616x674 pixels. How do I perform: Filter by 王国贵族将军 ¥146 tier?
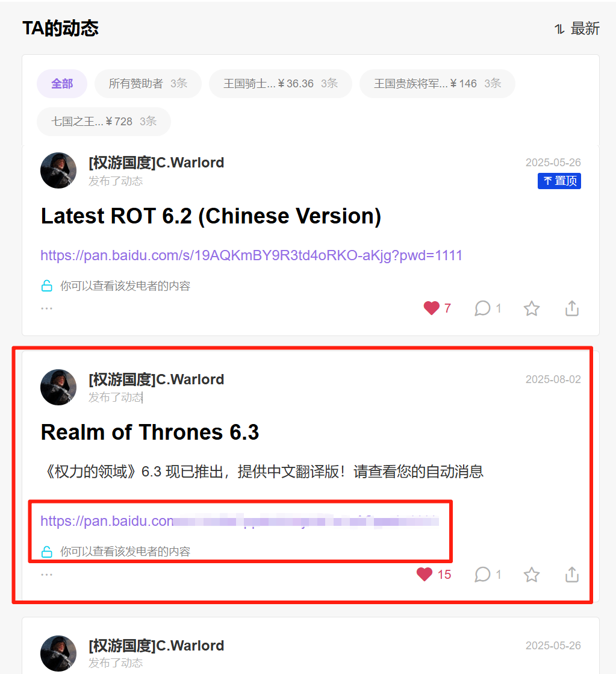(x=437, y=83)
